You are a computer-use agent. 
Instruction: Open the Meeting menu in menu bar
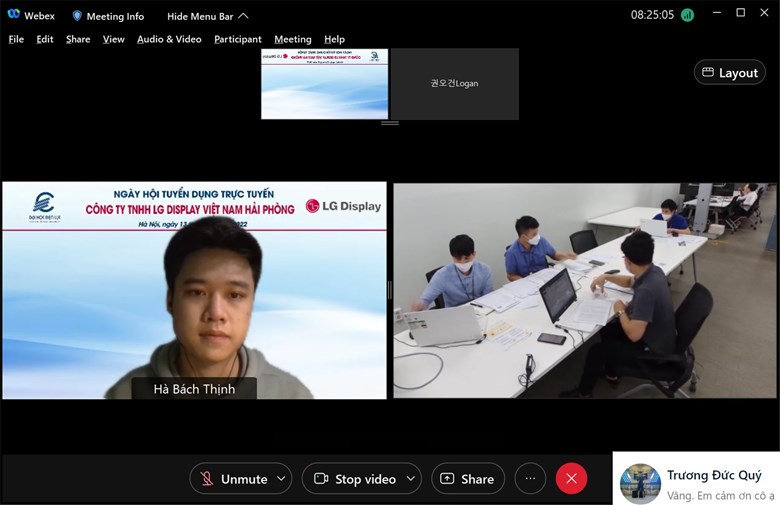tap(292, 39)
